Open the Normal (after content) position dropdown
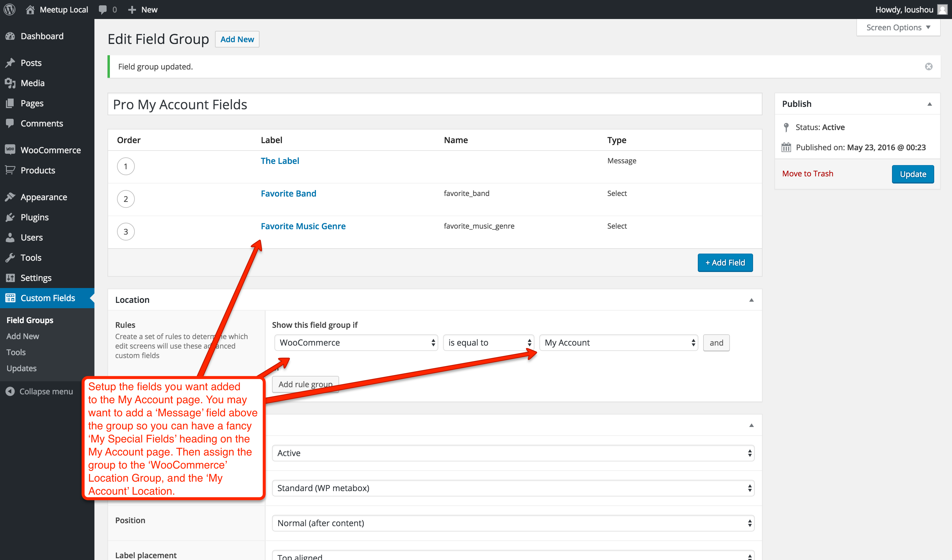 tap(513, 523)
